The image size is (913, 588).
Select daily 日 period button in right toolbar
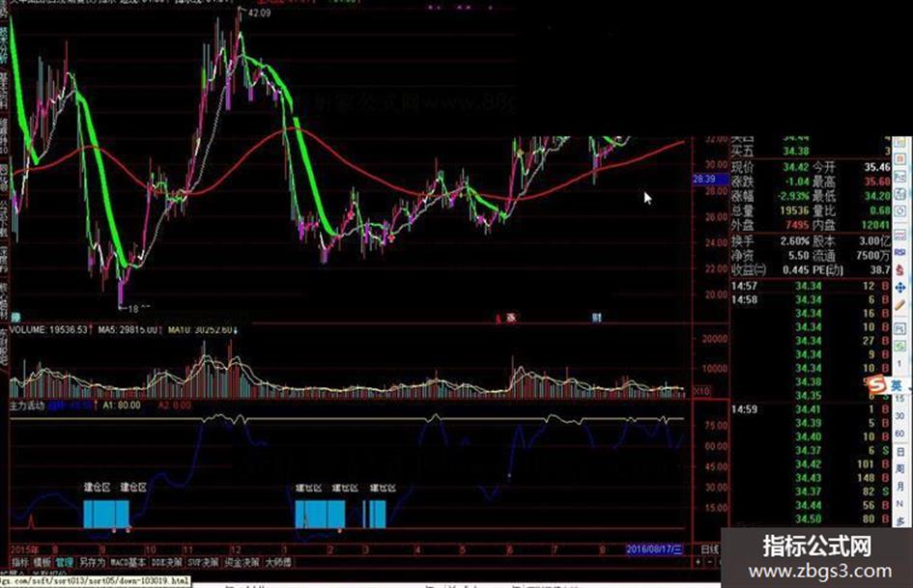pos(900,451)
